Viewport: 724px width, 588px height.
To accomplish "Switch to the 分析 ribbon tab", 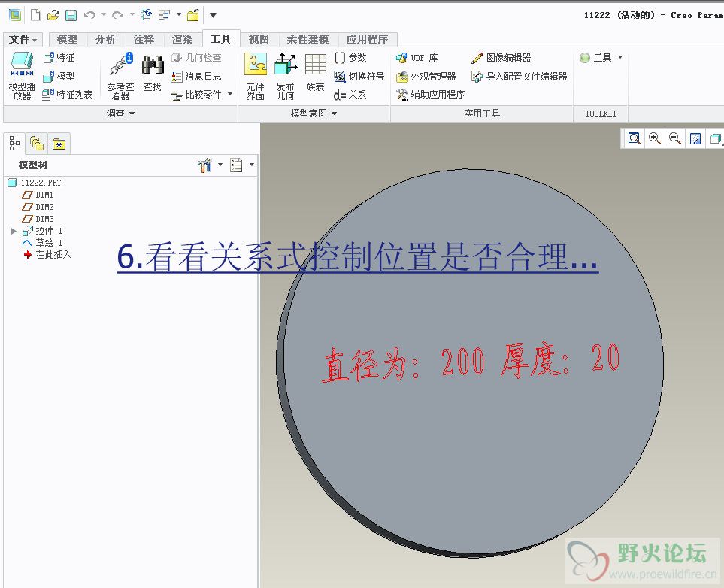I will tap(106, 39).
